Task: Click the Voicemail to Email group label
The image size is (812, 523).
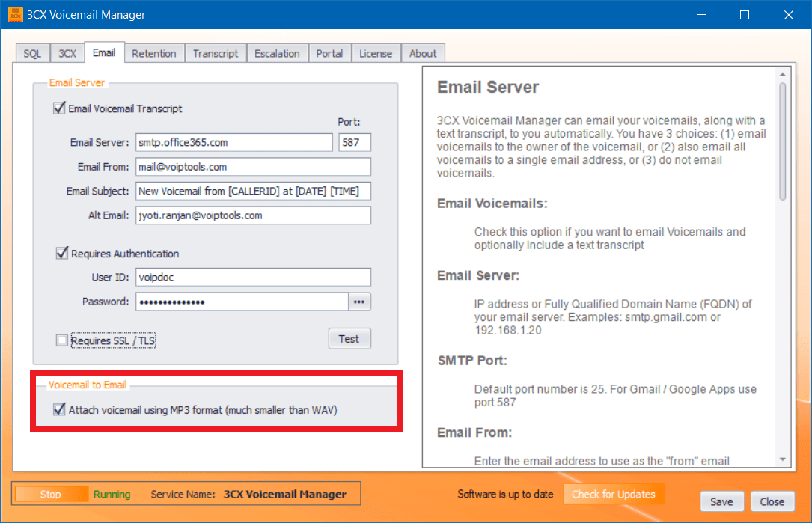Action: (x=88, y=385)
